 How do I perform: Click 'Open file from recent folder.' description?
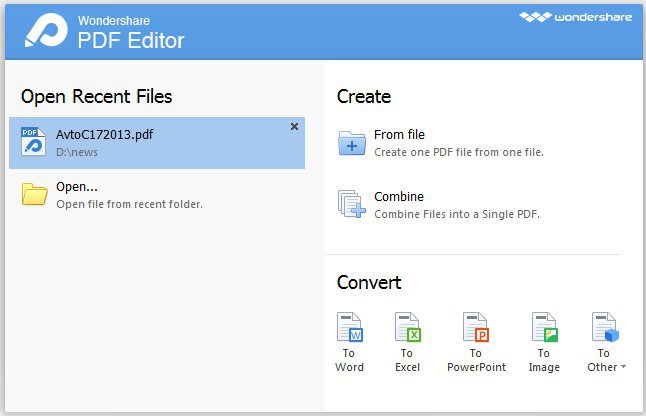(129, 204)
